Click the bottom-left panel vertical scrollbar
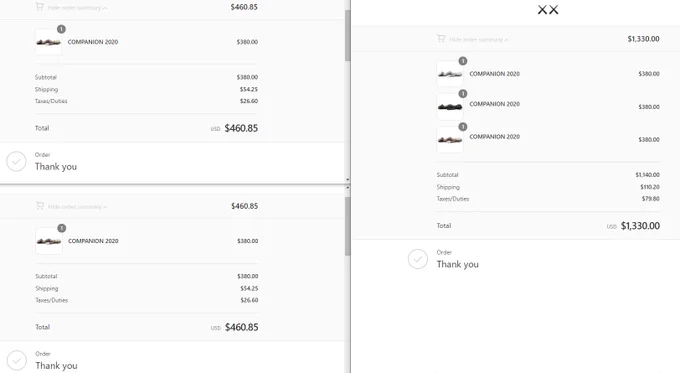Viewport: 680px width, 373px height. coord(347,226)
